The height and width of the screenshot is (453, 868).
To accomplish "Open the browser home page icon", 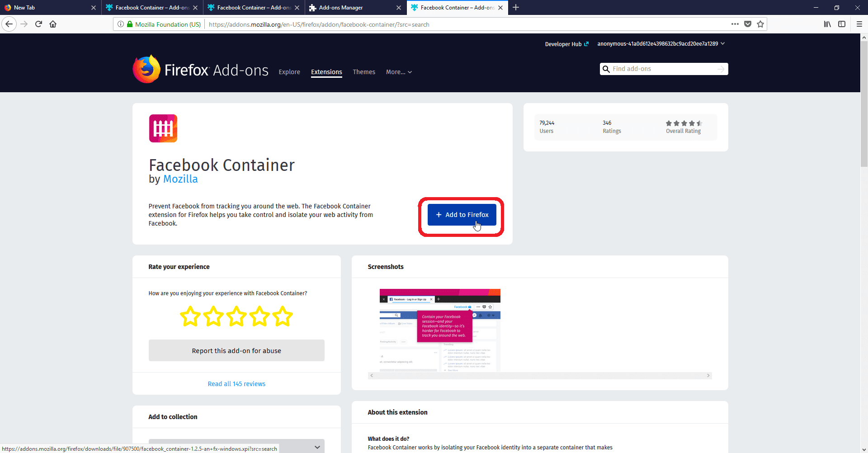I will (x=53, y=24).
